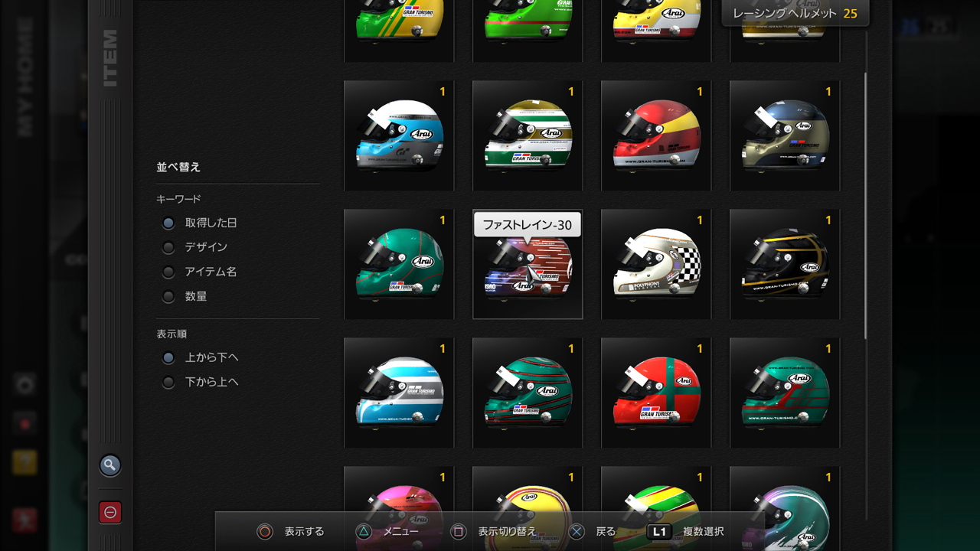This screenshot has width=980, height=551.
Task: Click 戻る to go back
Action: pyautogui.click(x=606, y=531)
